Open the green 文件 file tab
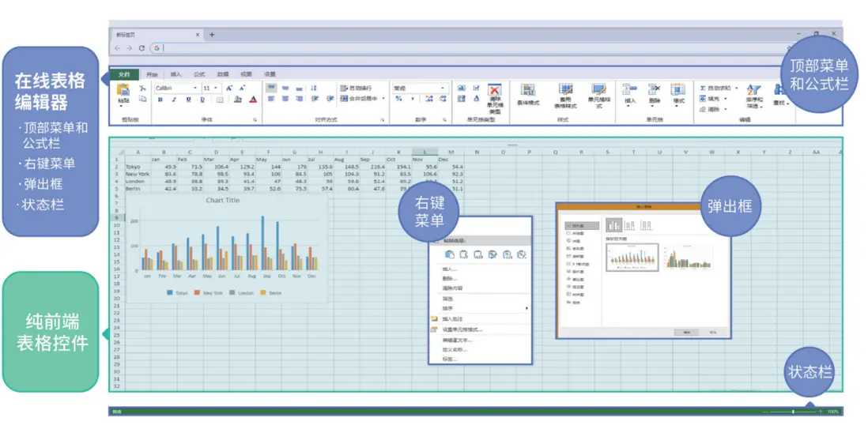 click(124, 74)
